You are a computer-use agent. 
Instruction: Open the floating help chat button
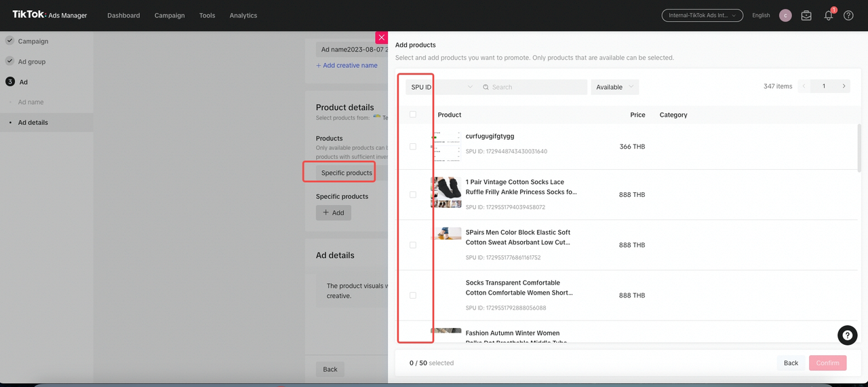847,335
